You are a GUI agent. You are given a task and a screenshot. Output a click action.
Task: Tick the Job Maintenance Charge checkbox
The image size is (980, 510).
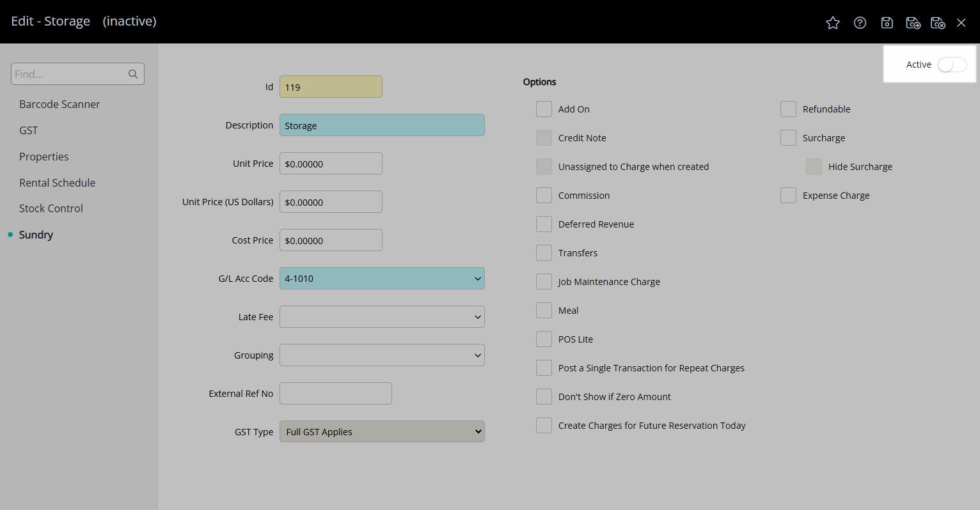[544, 282]
